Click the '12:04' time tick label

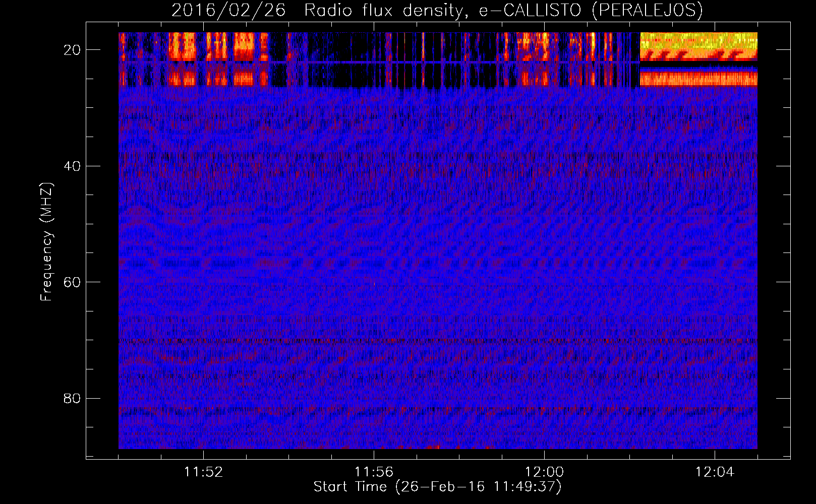click(715, 472)
